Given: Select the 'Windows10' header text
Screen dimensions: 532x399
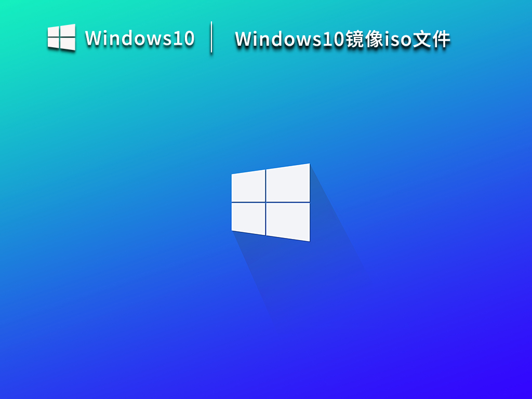Looking at the screenshot, I should pyautogui.click(x=140, y=38).
